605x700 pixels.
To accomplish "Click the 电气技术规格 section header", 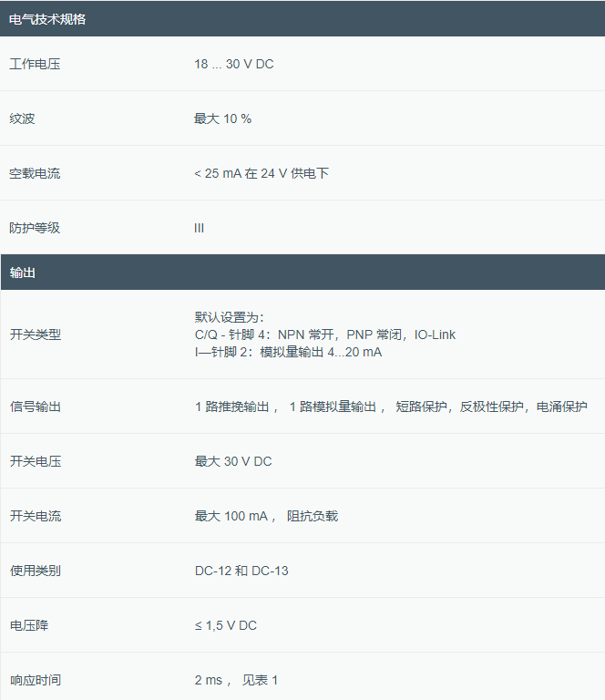I will coord(47,18).
